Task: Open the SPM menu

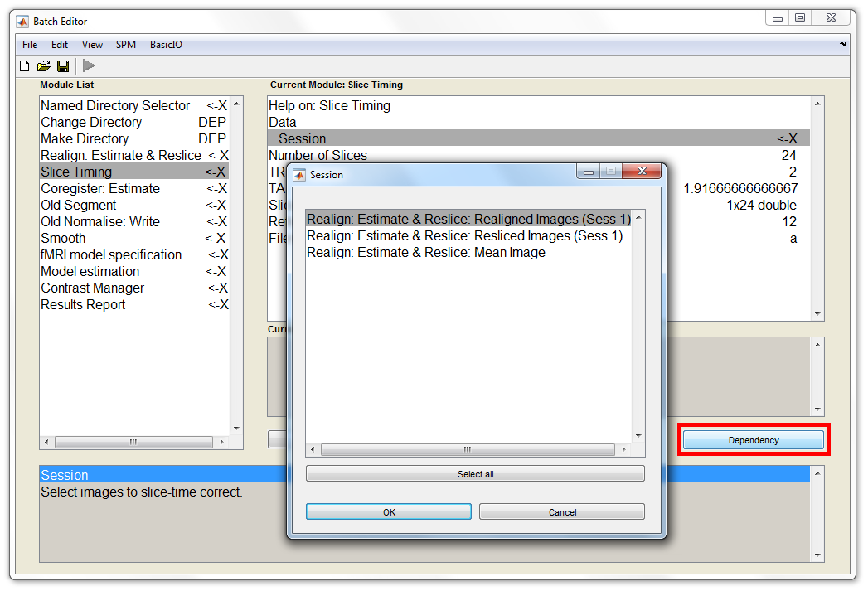Action: tap(126, 45)
